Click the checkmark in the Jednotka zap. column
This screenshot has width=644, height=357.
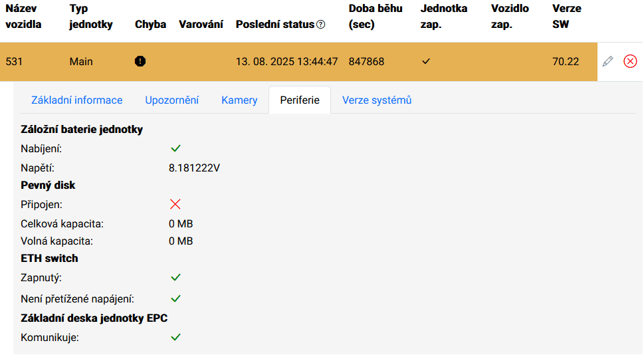coord(426,61)
